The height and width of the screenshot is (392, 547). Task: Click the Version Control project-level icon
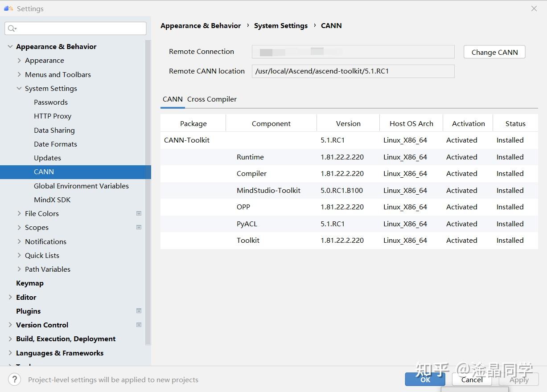[139, 325]
